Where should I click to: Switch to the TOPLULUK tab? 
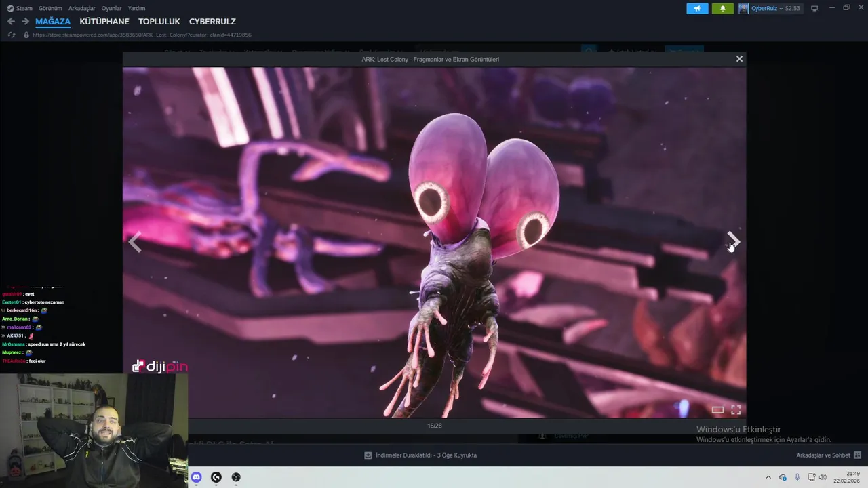tap(159, 22)
